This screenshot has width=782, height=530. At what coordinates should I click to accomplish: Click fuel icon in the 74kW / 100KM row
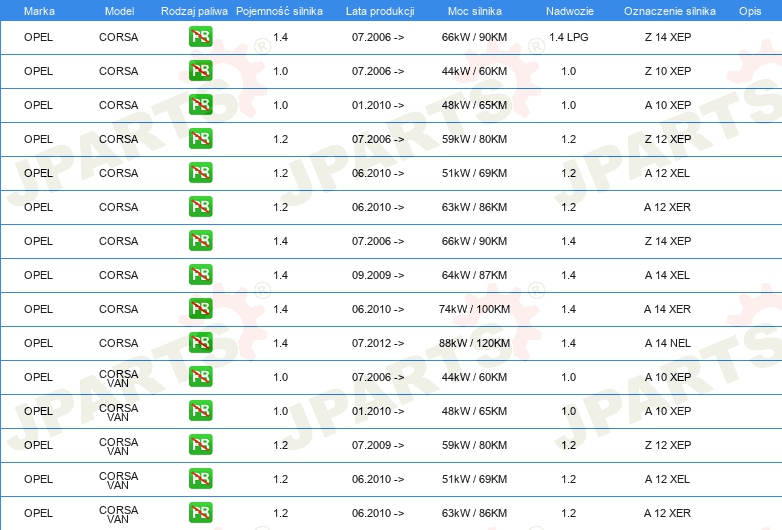tap(201, 309)
